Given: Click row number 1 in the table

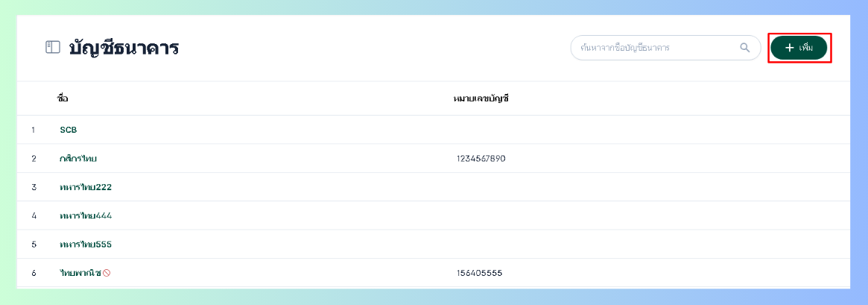Looking at the screenshot, I should 34,130.
